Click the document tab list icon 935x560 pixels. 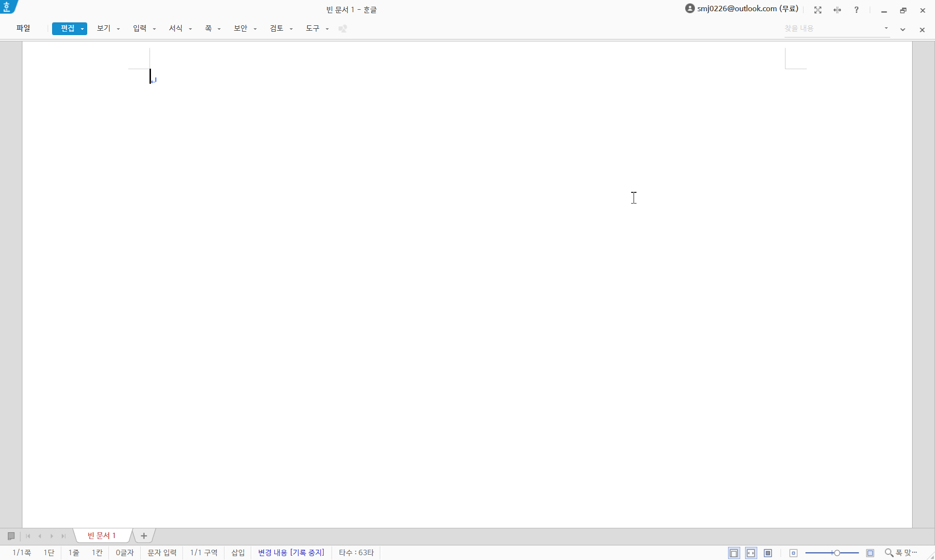(x=11, y=536)
